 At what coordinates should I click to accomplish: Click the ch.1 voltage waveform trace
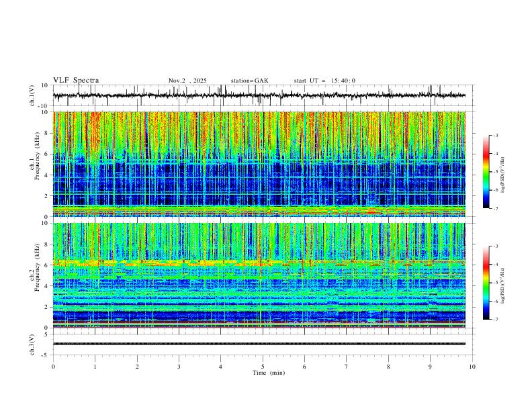259,95
